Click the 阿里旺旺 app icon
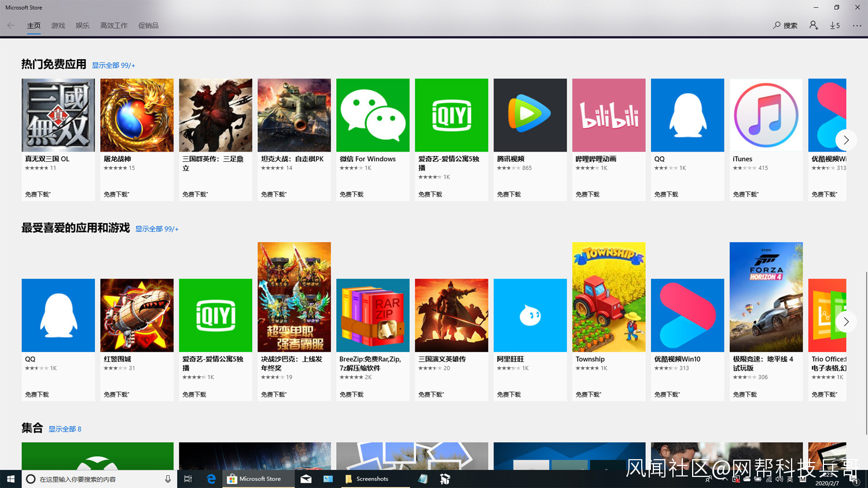The width and height of the screenshot is (868, 488). tap(530, 315)
